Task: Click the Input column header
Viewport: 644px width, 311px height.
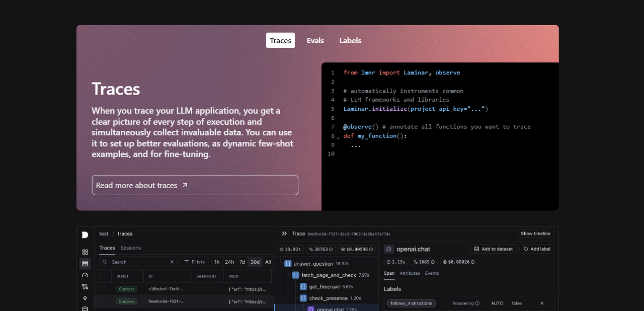Action: tap(233, 276)
